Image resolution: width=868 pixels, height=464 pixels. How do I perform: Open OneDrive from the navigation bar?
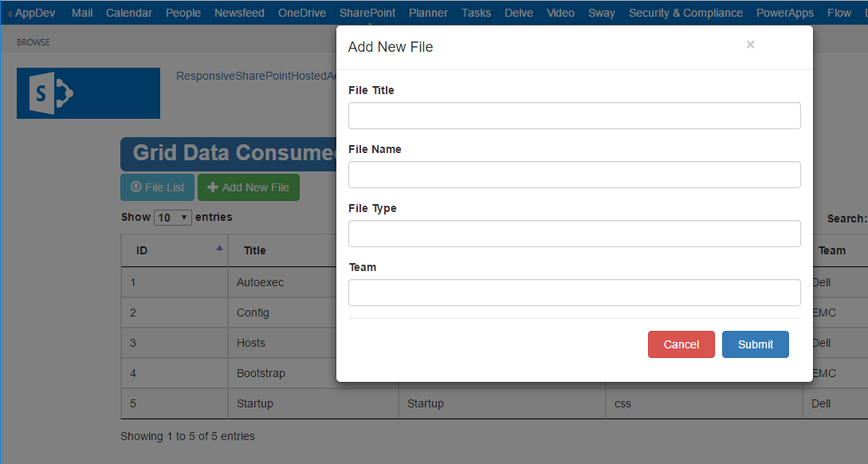(x=302, y=13)
